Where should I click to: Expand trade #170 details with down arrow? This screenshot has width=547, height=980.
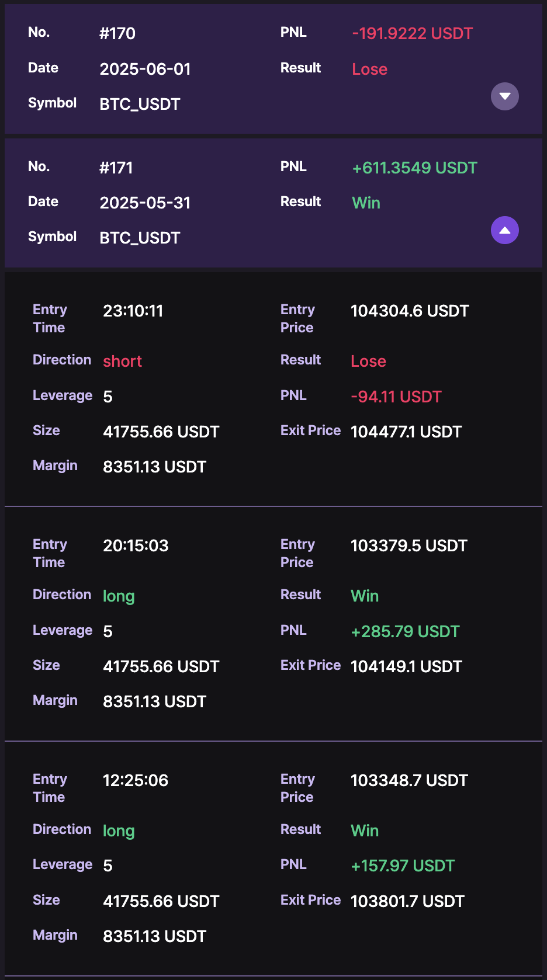[x=504, y=96]
